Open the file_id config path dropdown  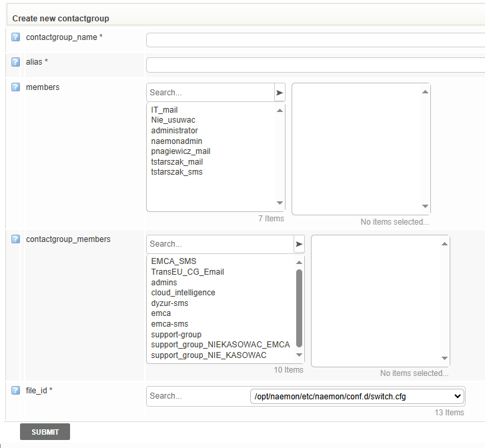pyautogui.click(x=357, y=396)
